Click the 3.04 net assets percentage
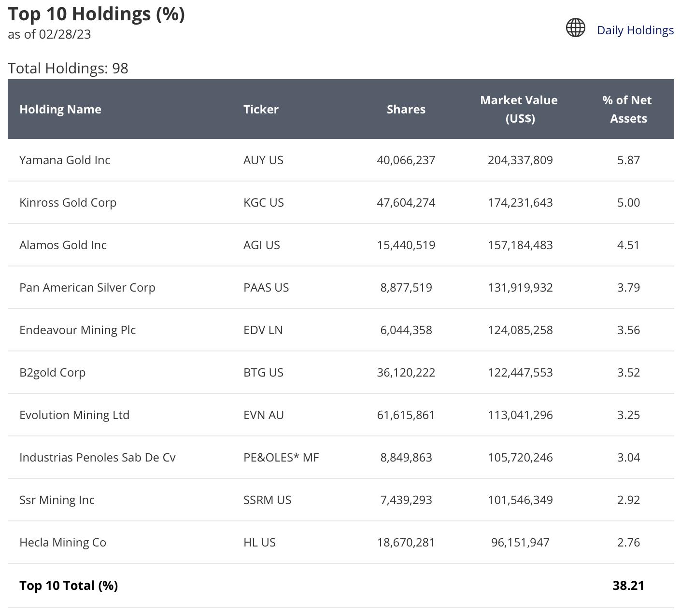The height and width of the screenshot is (616, 680). pos(628,457)
